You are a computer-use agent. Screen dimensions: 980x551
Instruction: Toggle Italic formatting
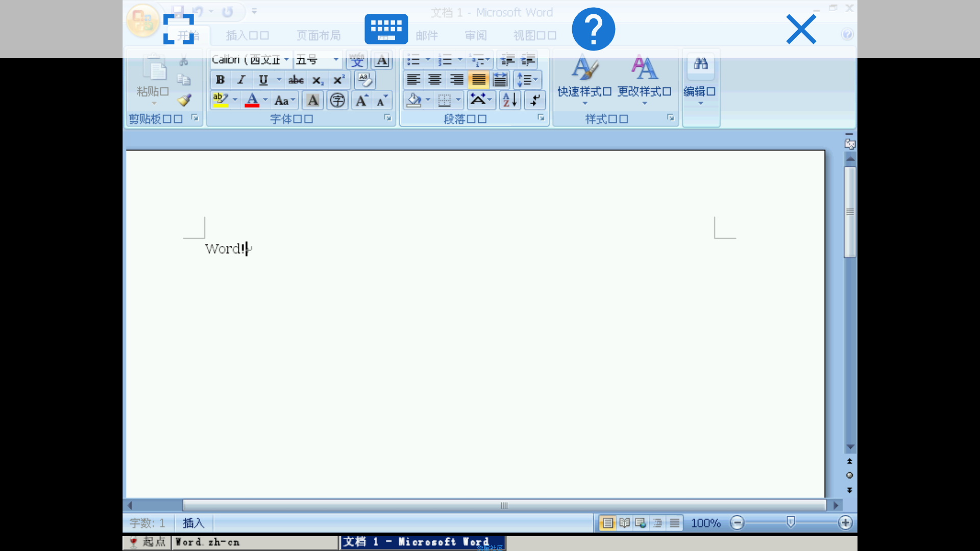(x=241, y=80)
